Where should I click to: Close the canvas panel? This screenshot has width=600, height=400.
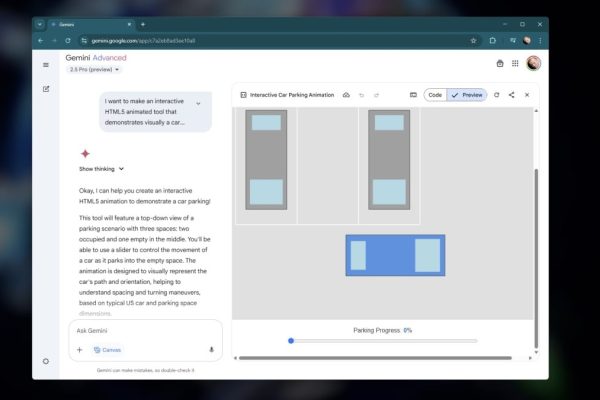coord(527,95)
